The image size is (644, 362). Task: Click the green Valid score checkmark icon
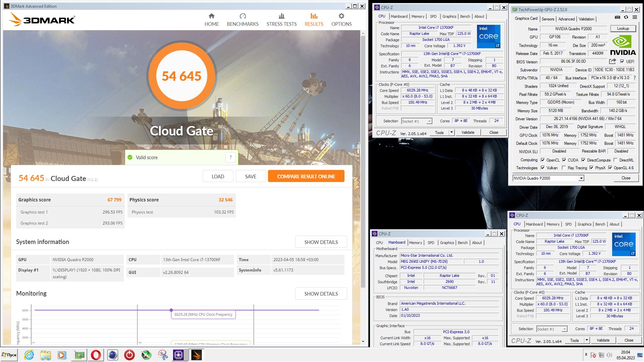click(x=130, y=157)
